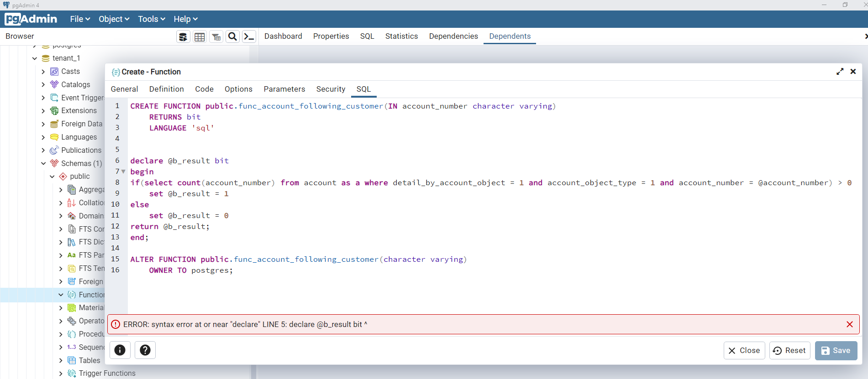This screenshot has width=868, height=379.
Task: Open the Object menu
Action: (x=114, y=19)
